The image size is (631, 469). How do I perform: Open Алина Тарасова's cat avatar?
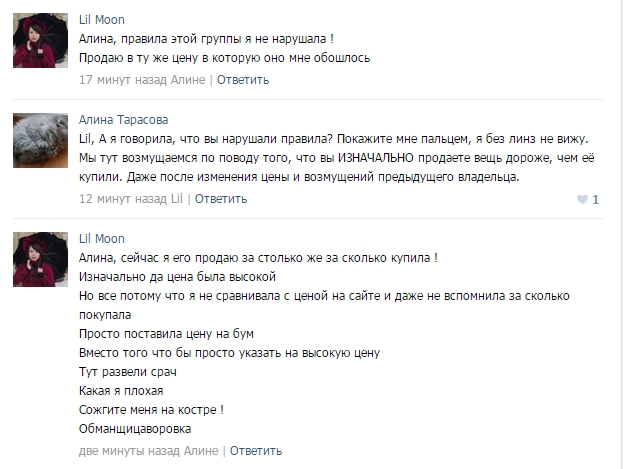40,140
